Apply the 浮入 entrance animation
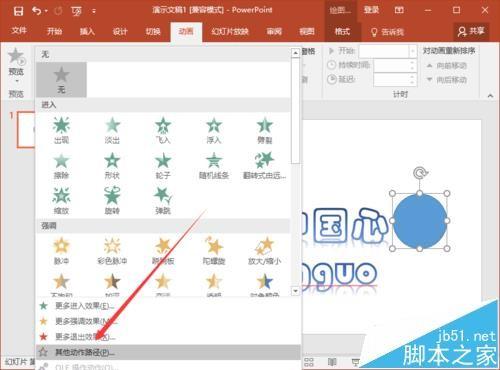 tap(214, 130)
